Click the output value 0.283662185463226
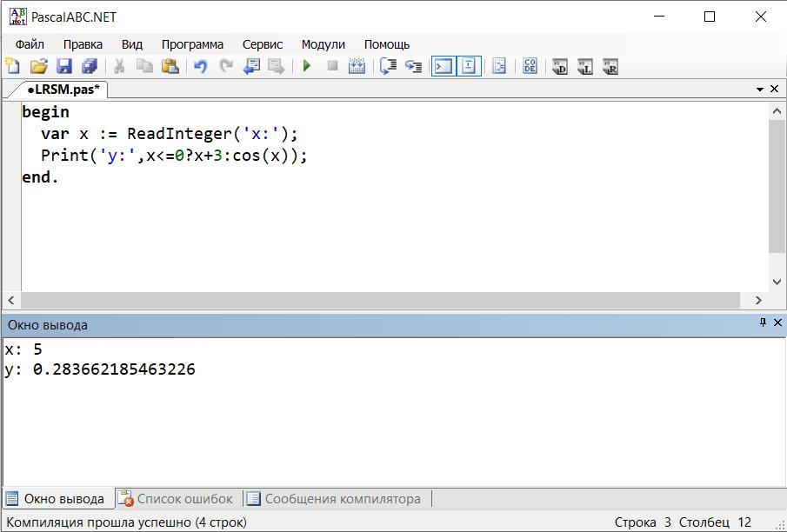The height and width of the screenshot is (532, 787). point(114,370)
